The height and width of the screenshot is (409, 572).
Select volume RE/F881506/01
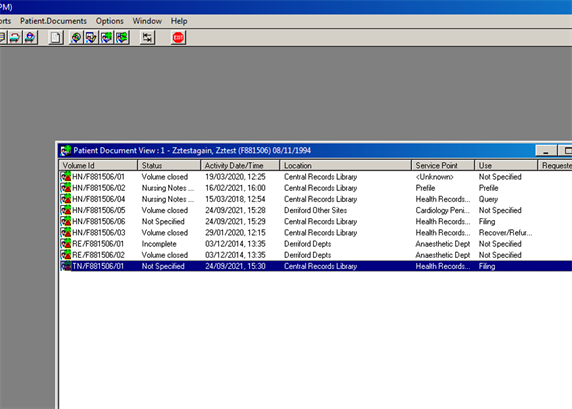click(x=98, y=244)
